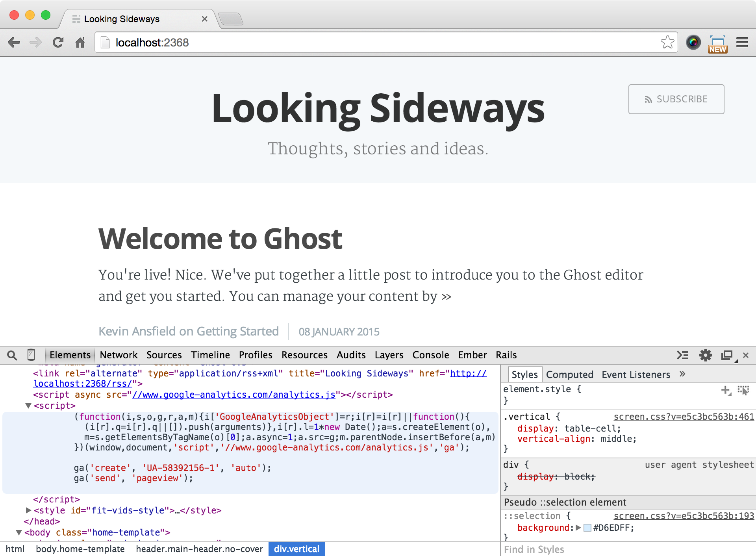The width and height of the screenshot is (756, 556).
Task: Expand the style fit-vids-style node
Action: pyautogui.click(x=28, y=510)
